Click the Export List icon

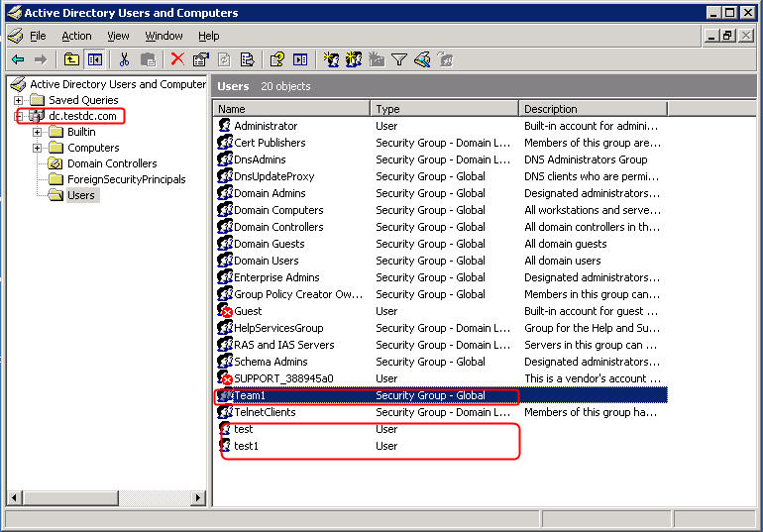click(x=247, y=59)
